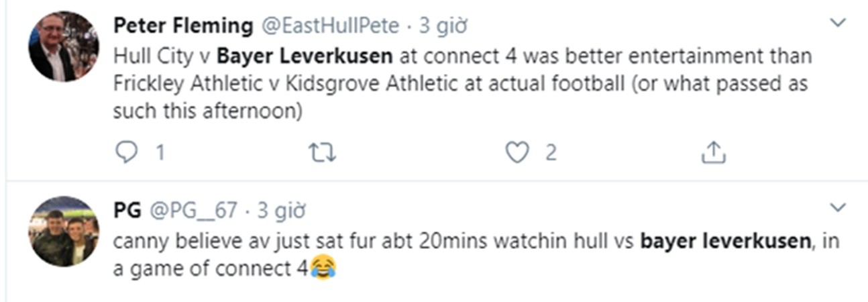Click bold "Bayer Leverkusen" in Peter Fleming's tweet
Screen dimensions: 868x302
pyautogui.click(x=305, y=55)
